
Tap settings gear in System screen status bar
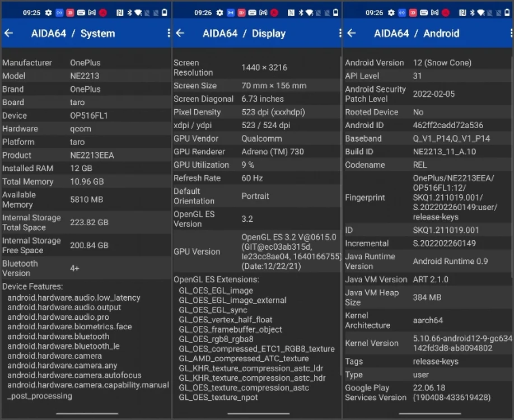click(x=49, y=13)
